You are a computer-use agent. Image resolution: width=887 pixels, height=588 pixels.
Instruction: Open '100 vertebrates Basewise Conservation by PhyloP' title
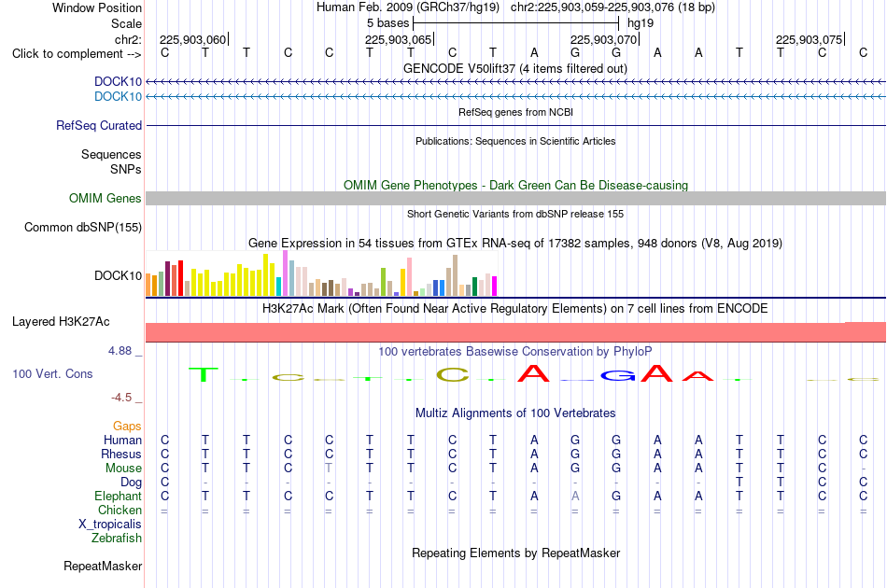pyautogui.click(x=515, y=351)
